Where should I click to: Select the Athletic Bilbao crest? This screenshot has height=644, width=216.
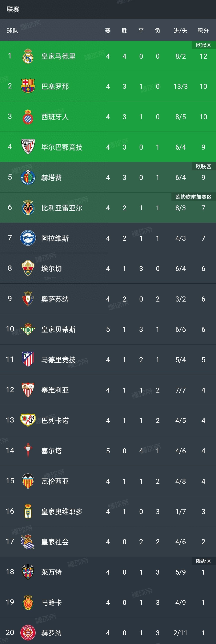pos(28,147)
